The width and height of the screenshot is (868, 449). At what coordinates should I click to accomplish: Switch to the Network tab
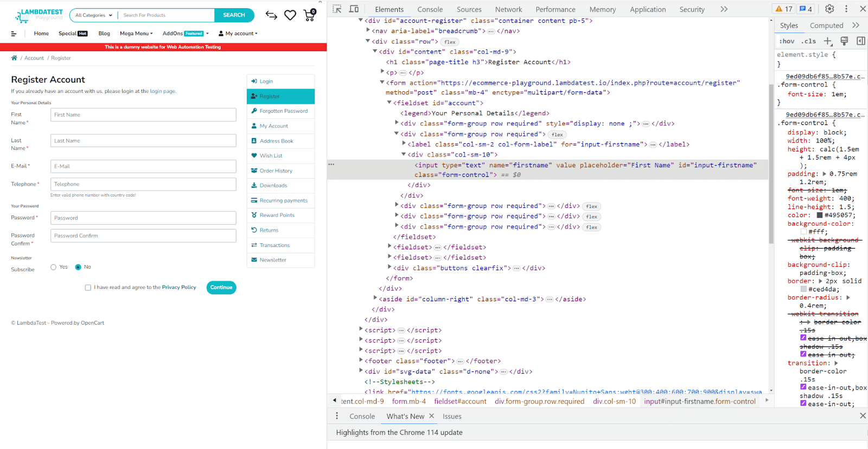click(x=508, y=9)
